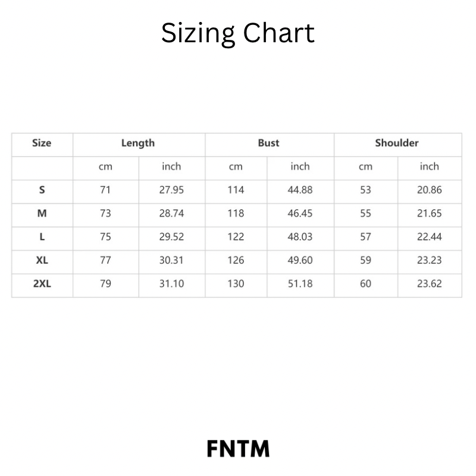This screenshot has width=476, height=476.
Task: Click the FNTM brand logo text
Action: tap(238, 449)
